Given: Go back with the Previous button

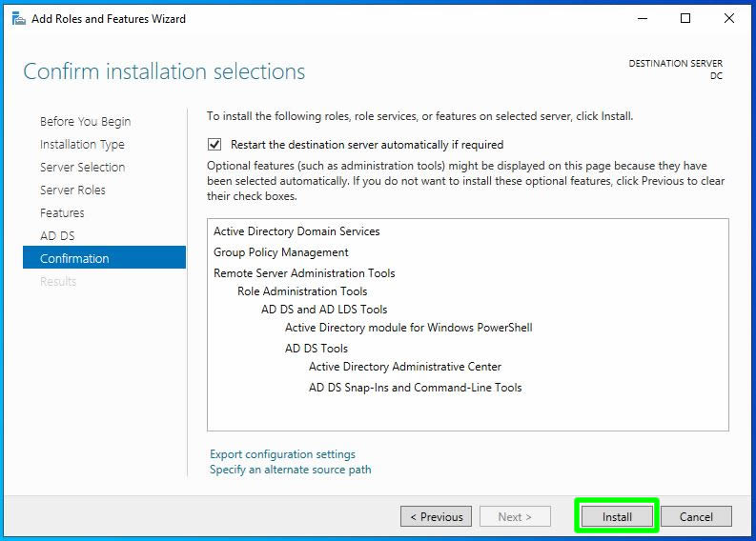Looking at the screenshot, I should coord(436,516).
